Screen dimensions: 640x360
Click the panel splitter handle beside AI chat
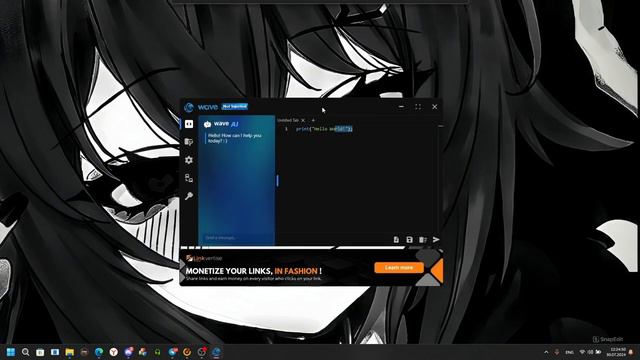point(278,180)
